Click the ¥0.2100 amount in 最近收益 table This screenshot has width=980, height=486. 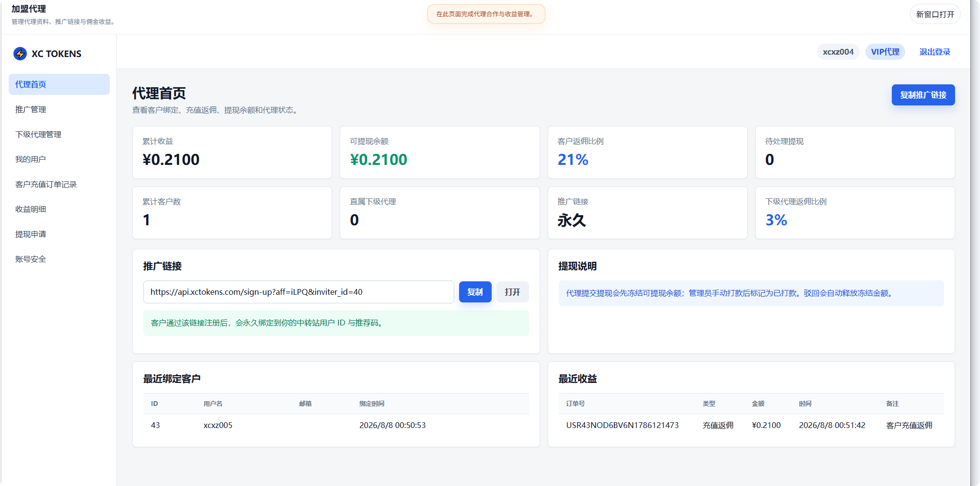point(766,425)
